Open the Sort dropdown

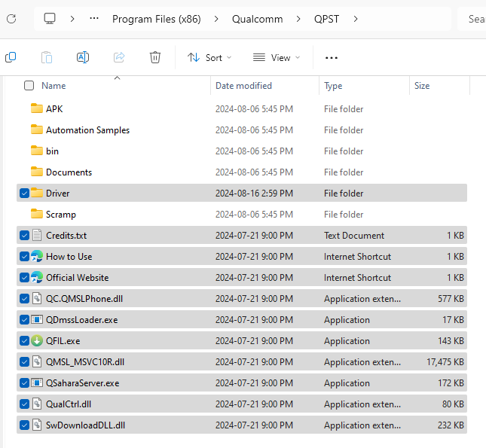click(209, 58)
